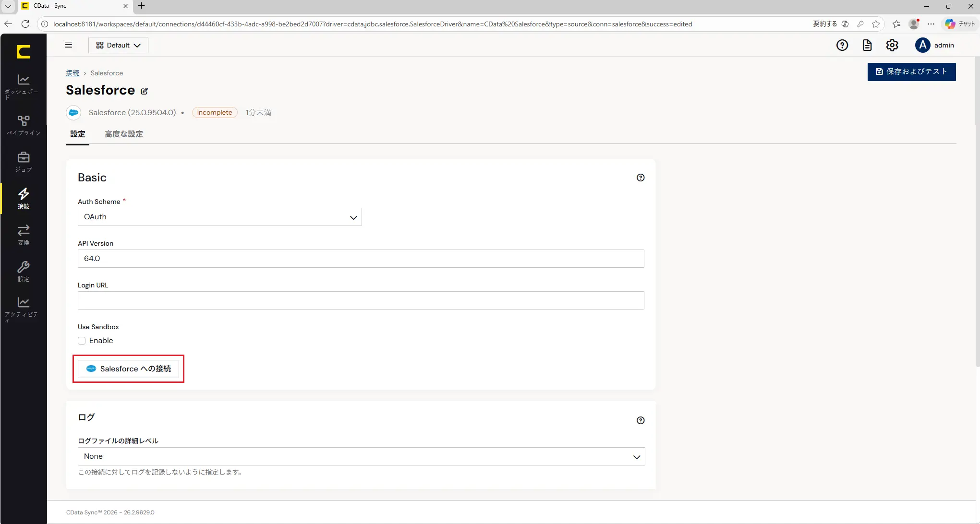Bookmark this page with star icon
This screenshot has height=524, width=980.
(876, 24)
